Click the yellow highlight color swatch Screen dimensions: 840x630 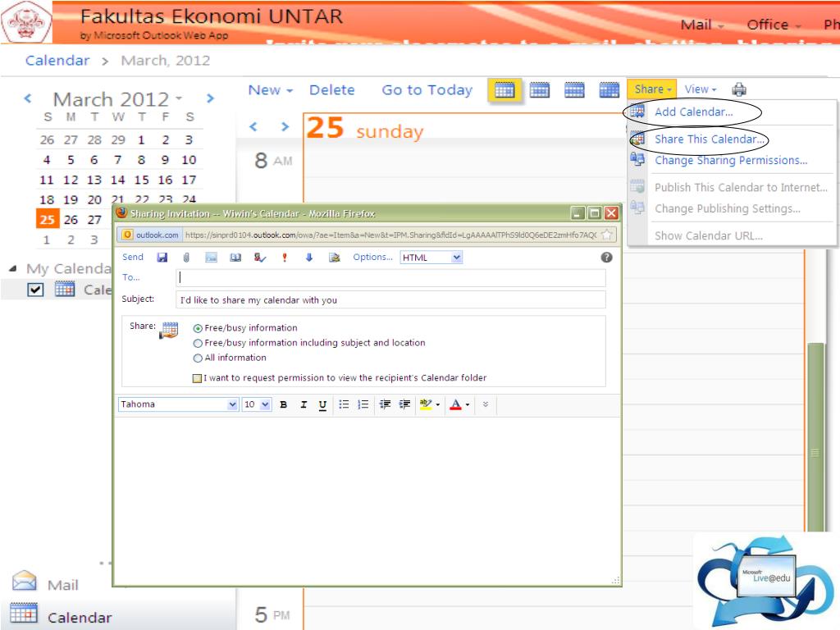click(x=426, y=404)
